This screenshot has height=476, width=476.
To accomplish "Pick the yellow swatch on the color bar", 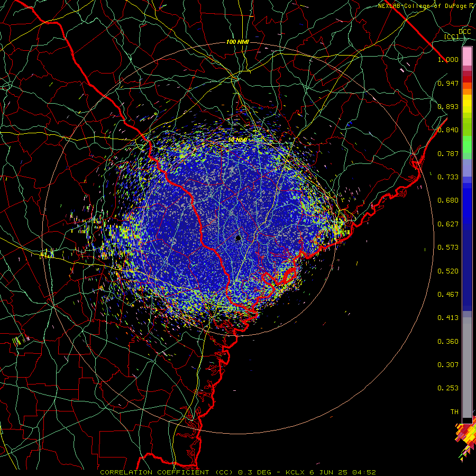I will pyautogui.click(x=467, y=104).
